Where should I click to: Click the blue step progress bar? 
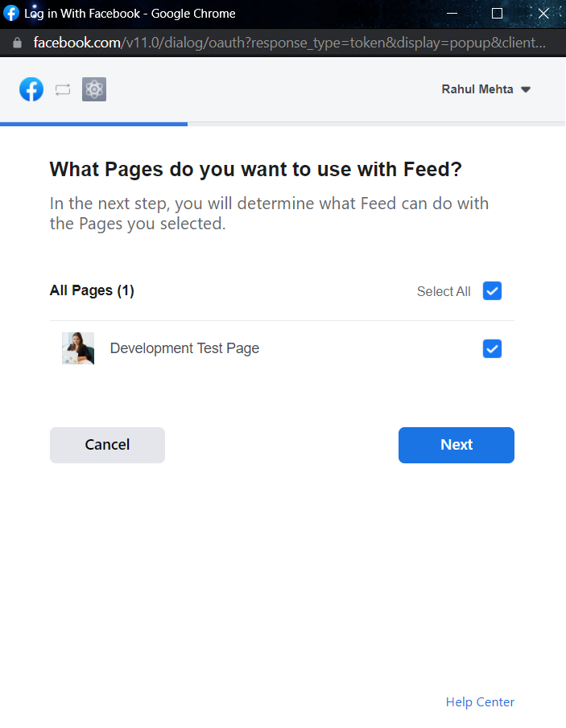click(94, 124)
